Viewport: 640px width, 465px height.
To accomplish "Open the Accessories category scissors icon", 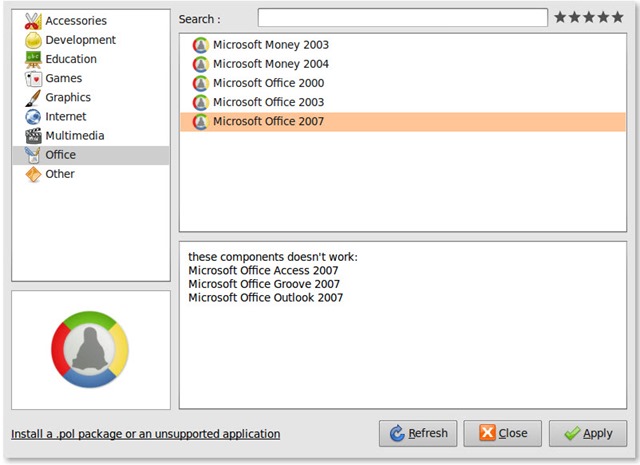I will (x=33, y=21).
